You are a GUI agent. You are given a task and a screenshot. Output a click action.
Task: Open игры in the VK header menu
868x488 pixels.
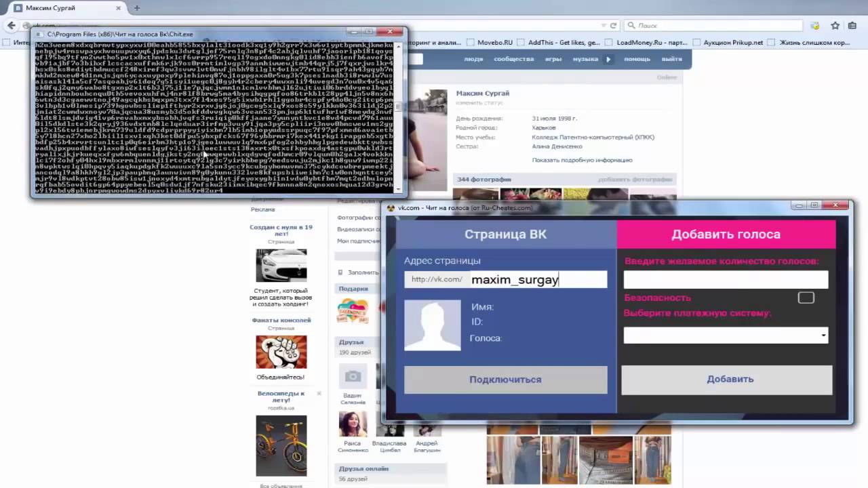tap(553, 59)
